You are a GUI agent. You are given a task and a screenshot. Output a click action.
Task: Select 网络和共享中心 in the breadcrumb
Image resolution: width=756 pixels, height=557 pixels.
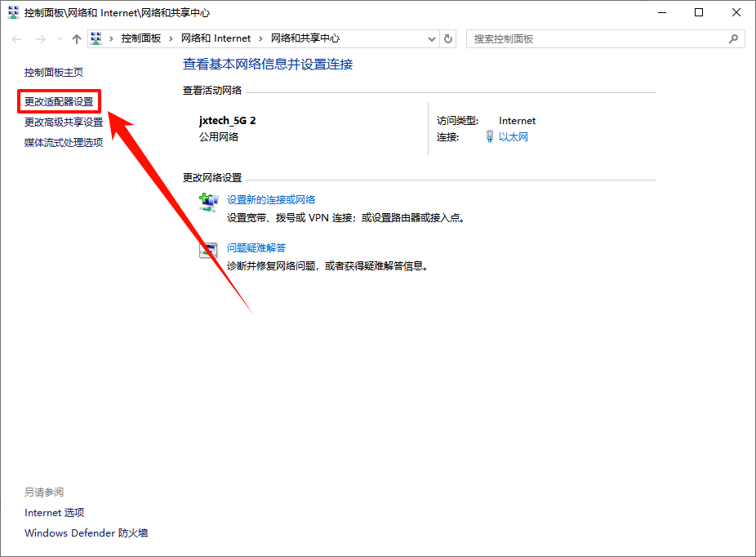305,38
